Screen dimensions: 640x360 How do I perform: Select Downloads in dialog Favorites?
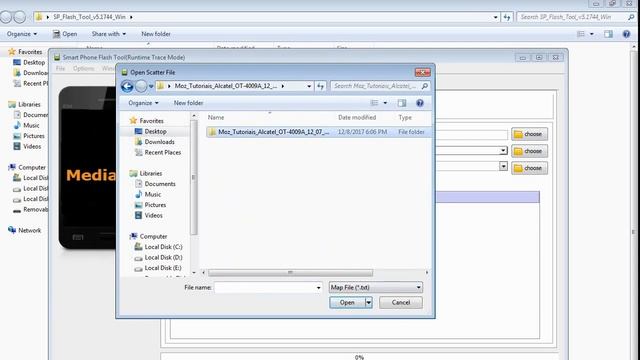point(159,142)
